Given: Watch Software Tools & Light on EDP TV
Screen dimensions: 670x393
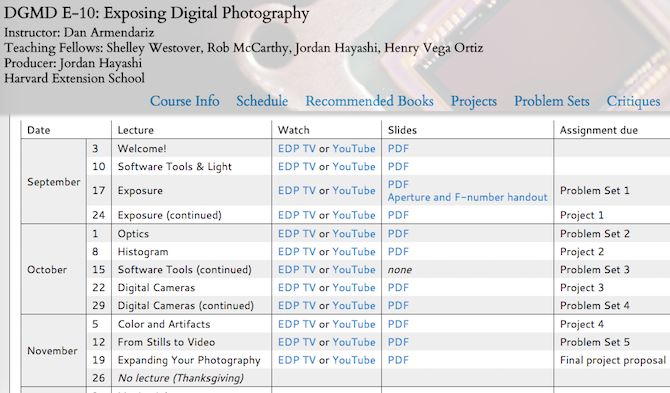Looking at the screenshot, I should click(297, 167).
